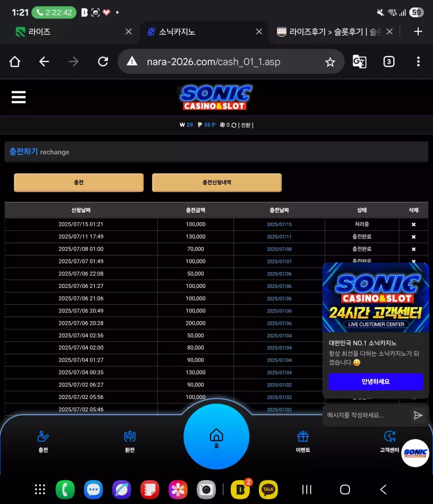Screen dimensions: 433x504
Task: Open the camera app in dock
Action: click(206, 490)
